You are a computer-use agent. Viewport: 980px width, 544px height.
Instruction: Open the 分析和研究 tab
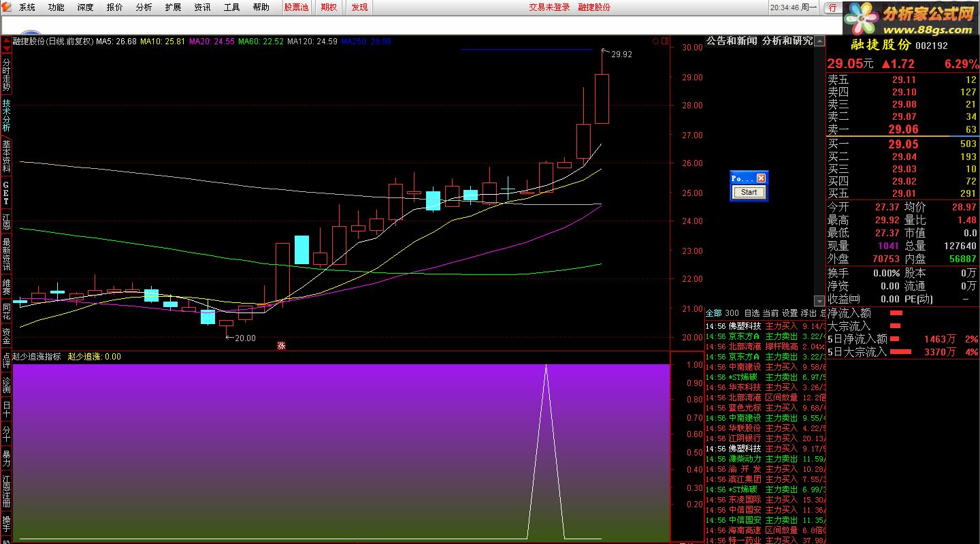point(787,41)
